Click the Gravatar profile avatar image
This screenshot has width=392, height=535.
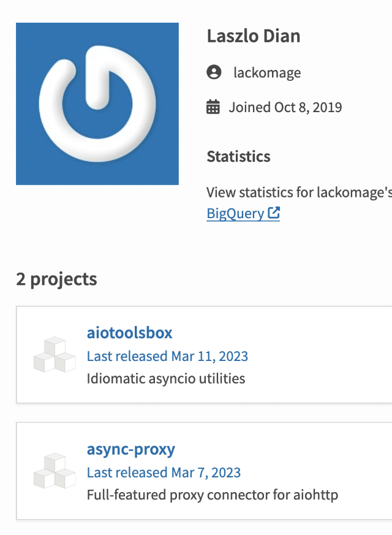click(x=97, y=104)
